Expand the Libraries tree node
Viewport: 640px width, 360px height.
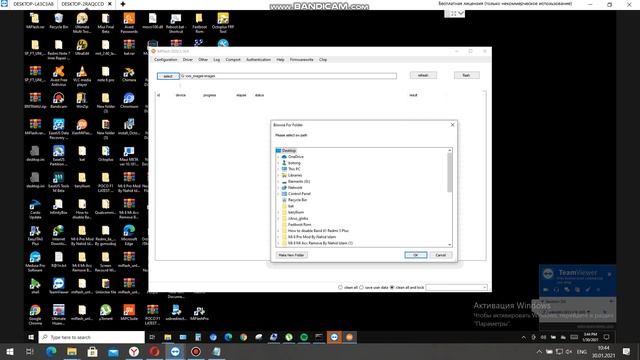(278, 175)
